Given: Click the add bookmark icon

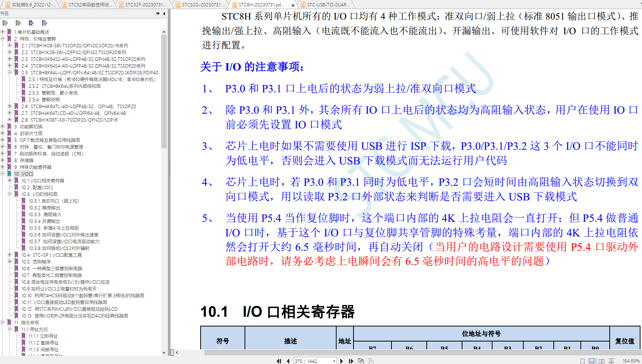Looking at the screenshot, I should click(18, 23).
